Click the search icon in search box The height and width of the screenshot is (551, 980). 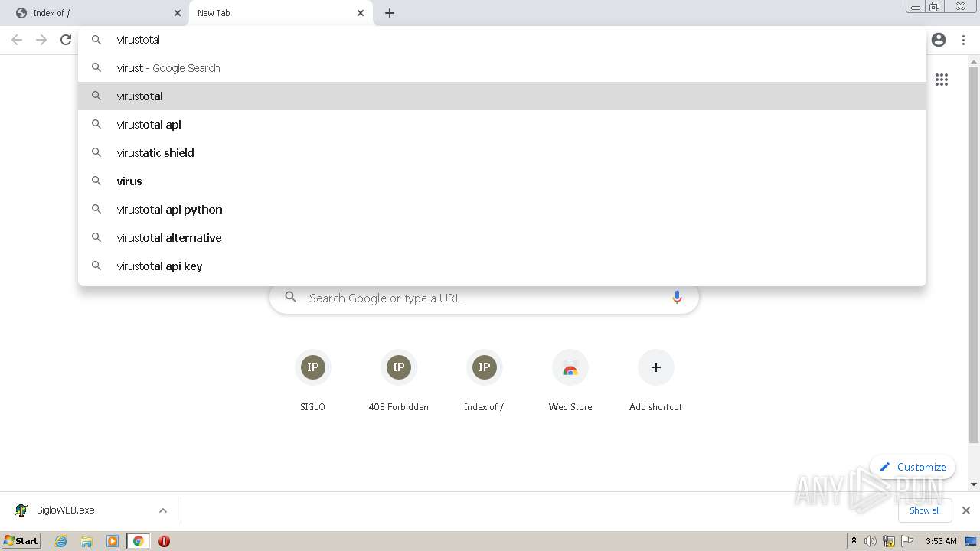pos(291,298)
